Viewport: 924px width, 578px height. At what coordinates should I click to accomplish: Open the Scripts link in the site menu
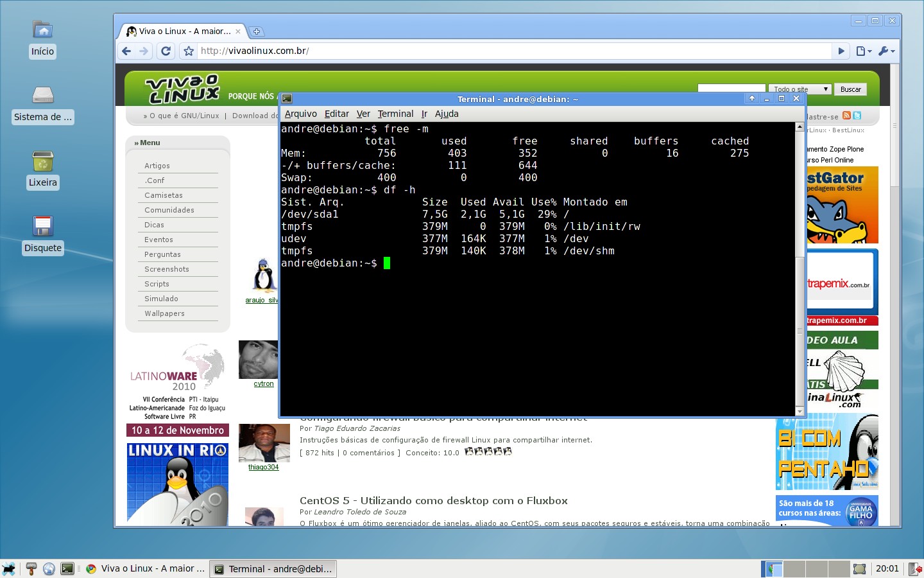(x=157, y=284)
